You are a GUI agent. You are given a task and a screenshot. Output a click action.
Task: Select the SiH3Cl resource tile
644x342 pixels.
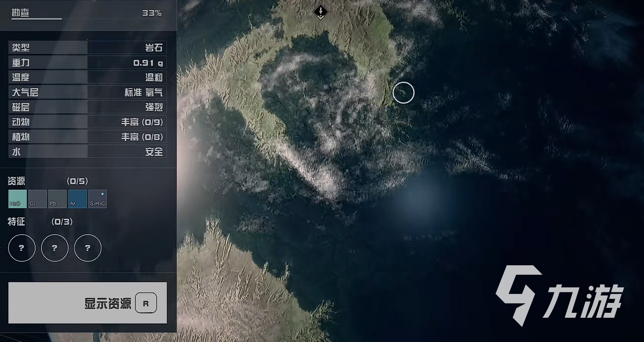pos(98,199)
